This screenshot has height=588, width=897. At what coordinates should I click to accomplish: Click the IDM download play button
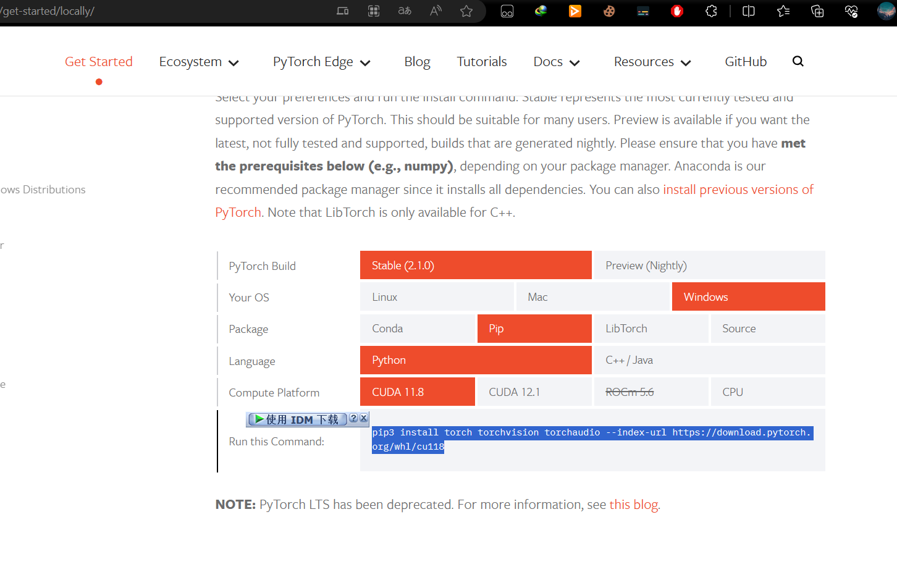[297, 419]
